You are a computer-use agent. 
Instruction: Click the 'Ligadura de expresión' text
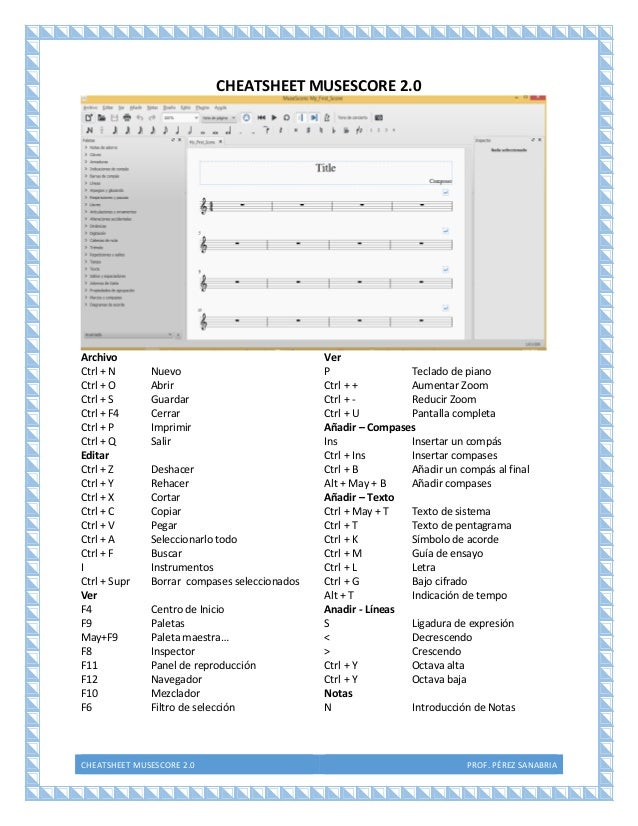(x=463, y=623)
